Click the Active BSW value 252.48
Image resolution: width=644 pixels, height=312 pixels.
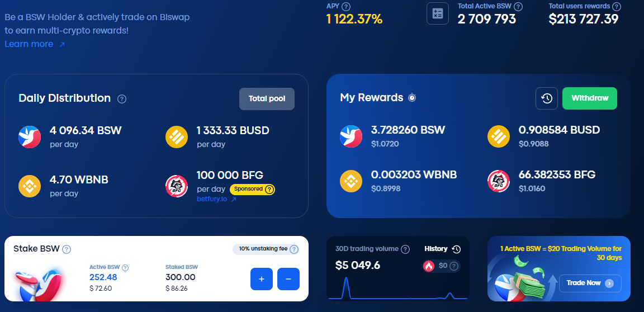coord(103,277)
